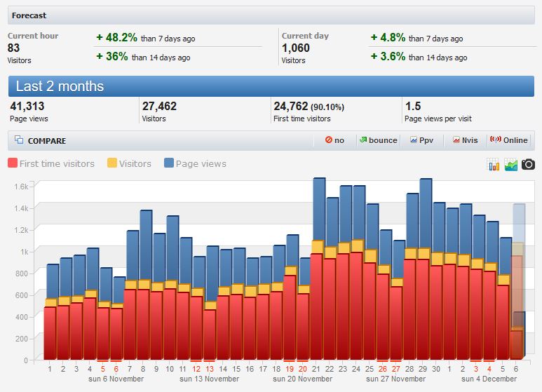Click the + 4.8% than 7 days ago figure
The height and width of the screenshot is (392, 542).
pyautogui.click(x=416, y=38)
